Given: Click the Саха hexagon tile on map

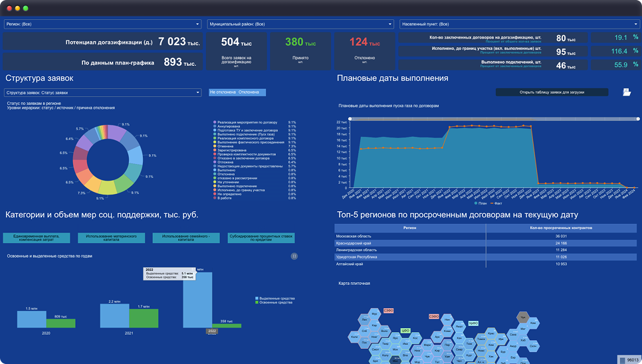Looking at the screenshot, I should pyautogui.click(x=513, y=335).
